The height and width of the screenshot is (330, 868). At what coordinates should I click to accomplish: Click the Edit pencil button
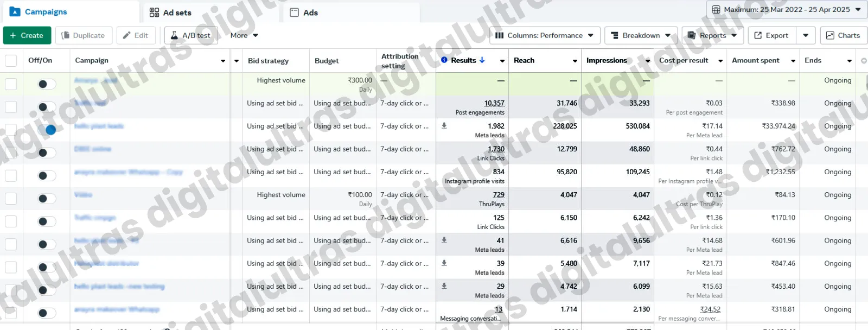(x=136, y=35)
